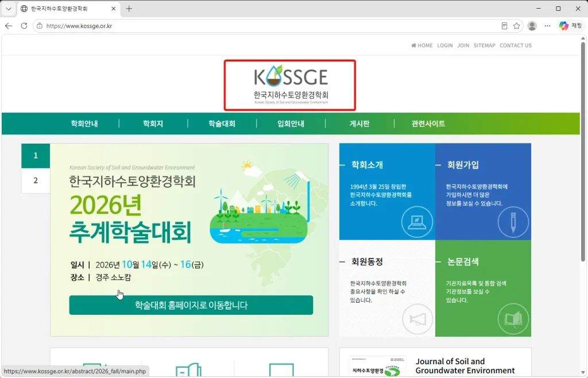Bookmark this page with the star icon
This screenshot has width=588, height=378.
[x=516, y=26]
